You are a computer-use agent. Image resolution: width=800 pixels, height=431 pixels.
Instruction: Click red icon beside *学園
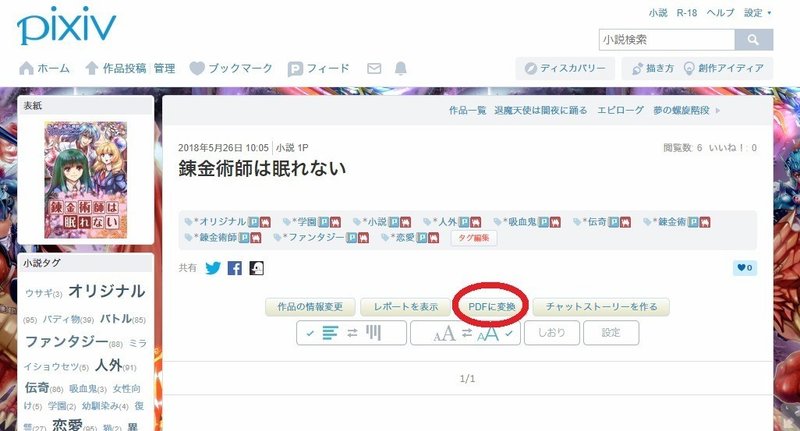pyautogui.click(x=335, y=222)
